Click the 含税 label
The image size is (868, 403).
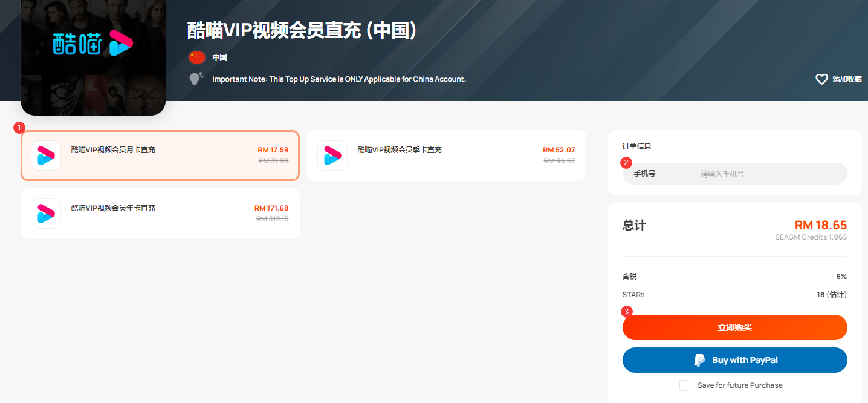(630, 277)
